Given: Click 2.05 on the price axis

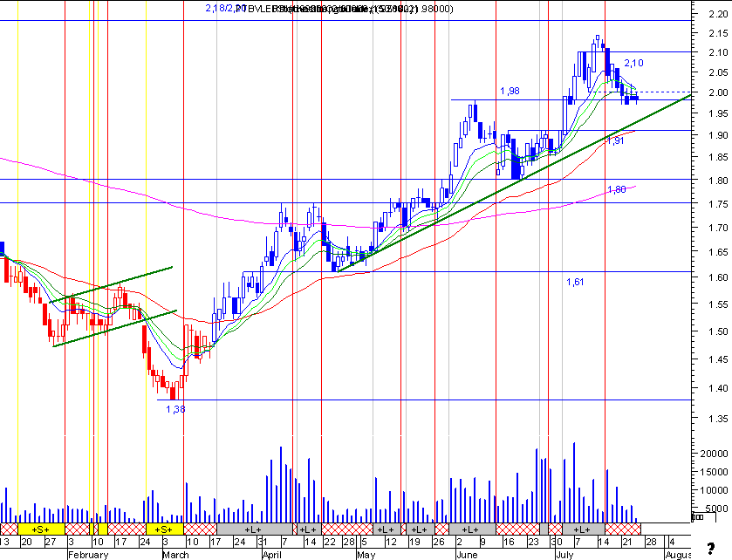Looking at the screenshot, I should 718,72.
